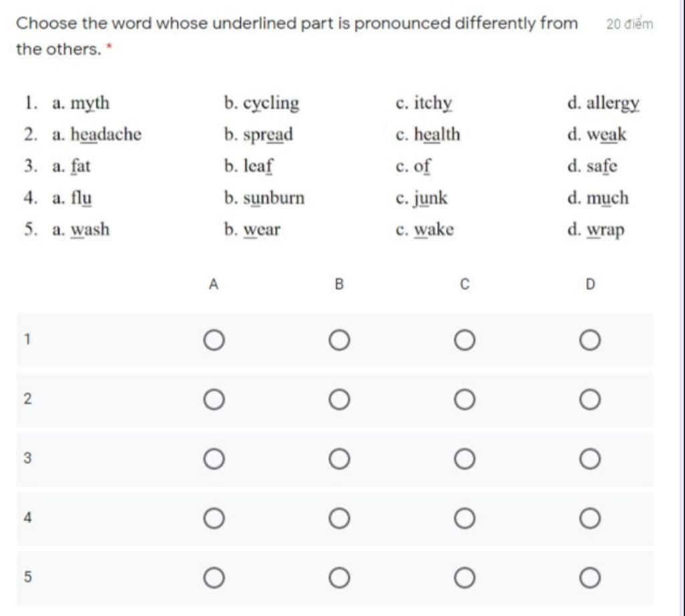
Task: Select option D for question 1
Action: click(590, 340)
